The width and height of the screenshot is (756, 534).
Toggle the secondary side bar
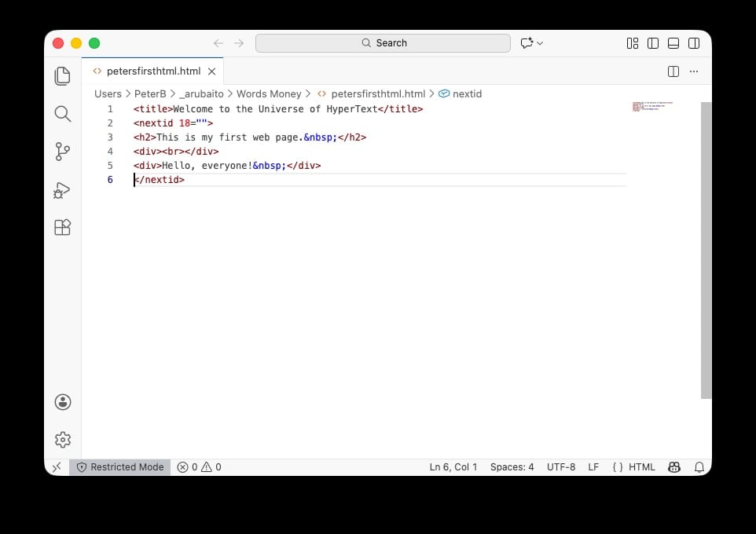point(694,43)
